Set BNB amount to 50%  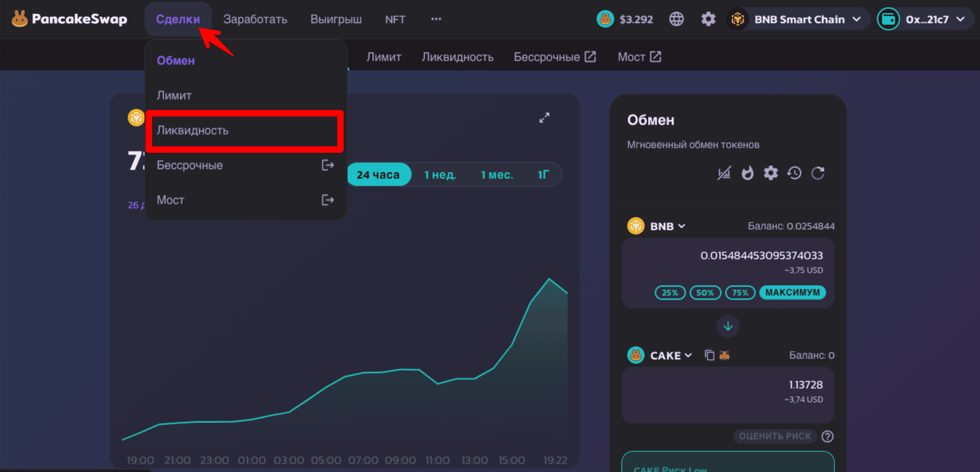(705, 292)
